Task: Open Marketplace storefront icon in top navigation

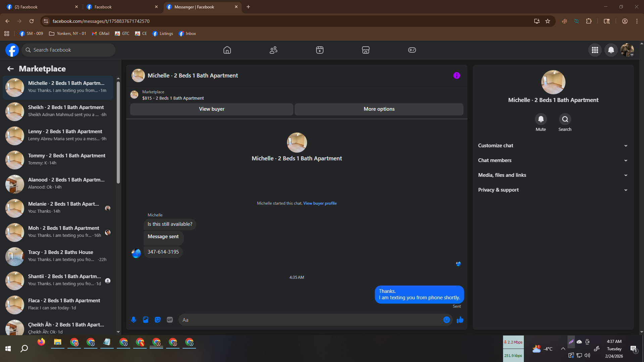Action: click(366, 50)
